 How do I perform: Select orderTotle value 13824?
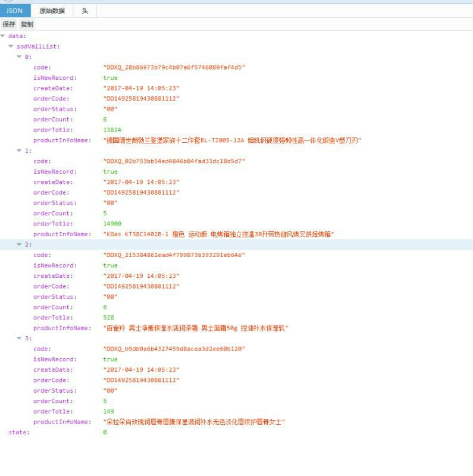point(112,130)
